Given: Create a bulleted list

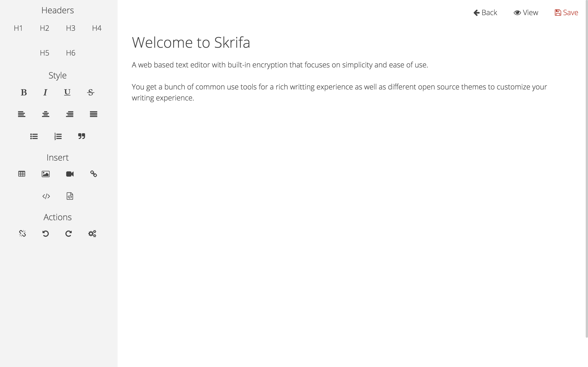Looking at the screenshot, I should (34, 136).
